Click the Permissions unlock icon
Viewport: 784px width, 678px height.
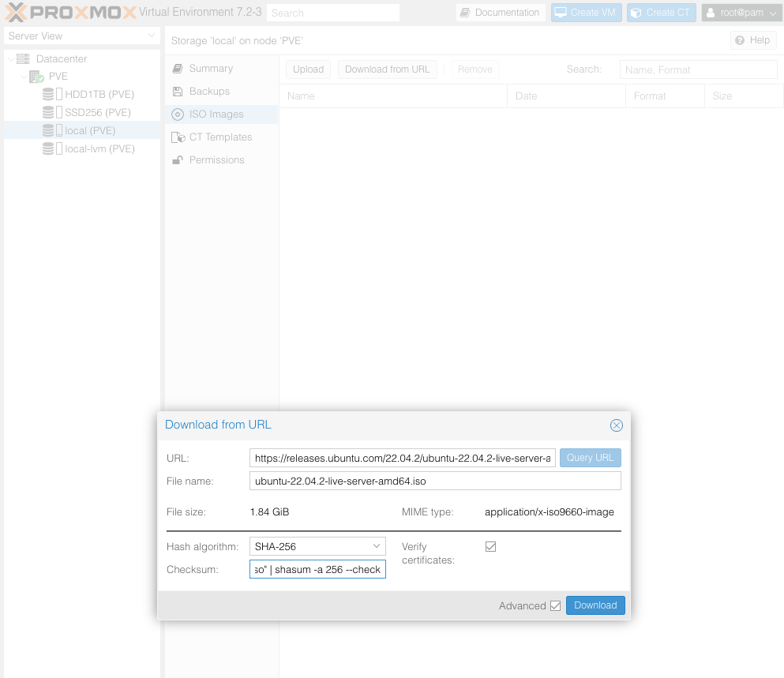(x=178, y=160)
